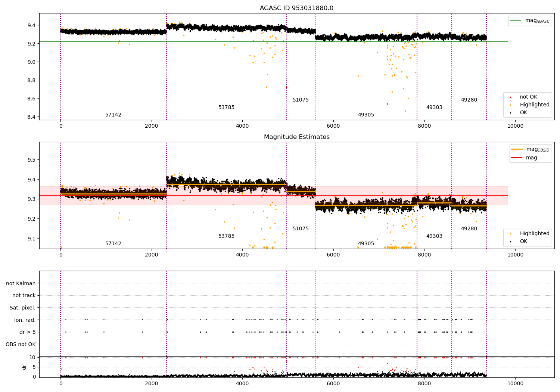Click y-axis tick '9.1' on middle plot
Image resolution: width=560 pixels, height=392 pixels.
(31, 239)
